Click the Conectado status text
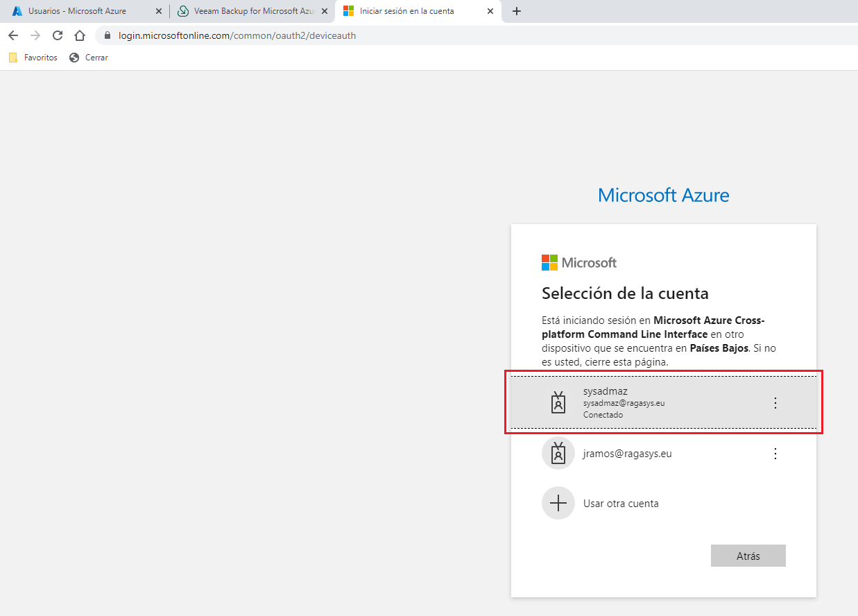Viewport: 858px width, 616px height. point(603,415)
